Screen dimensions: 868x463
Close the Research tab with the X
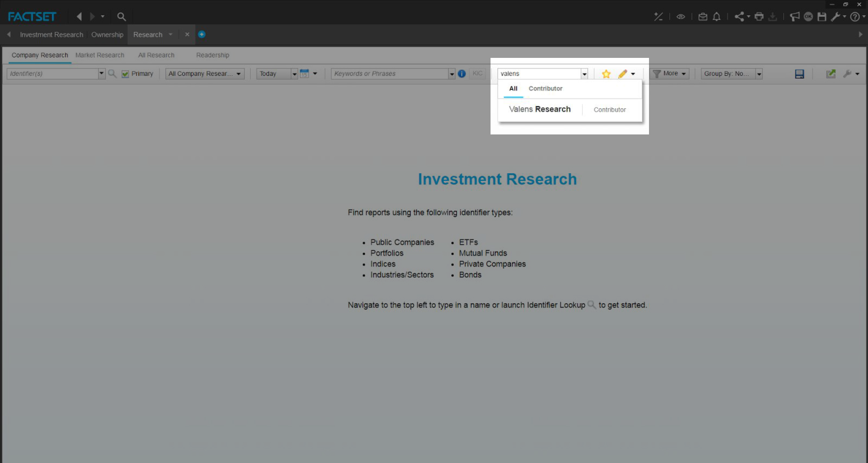pos(187,34)
